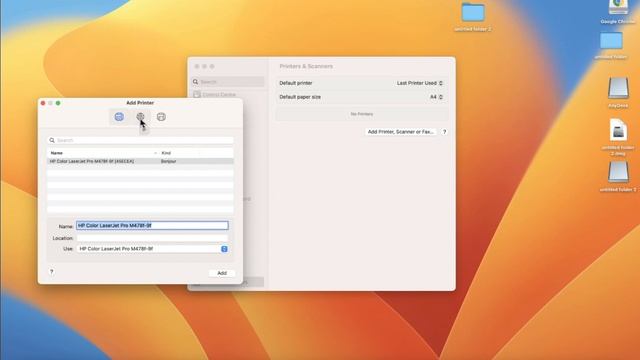Select the untitled folder 2 disk volume
640x360 pixels.
pos(618,176)
